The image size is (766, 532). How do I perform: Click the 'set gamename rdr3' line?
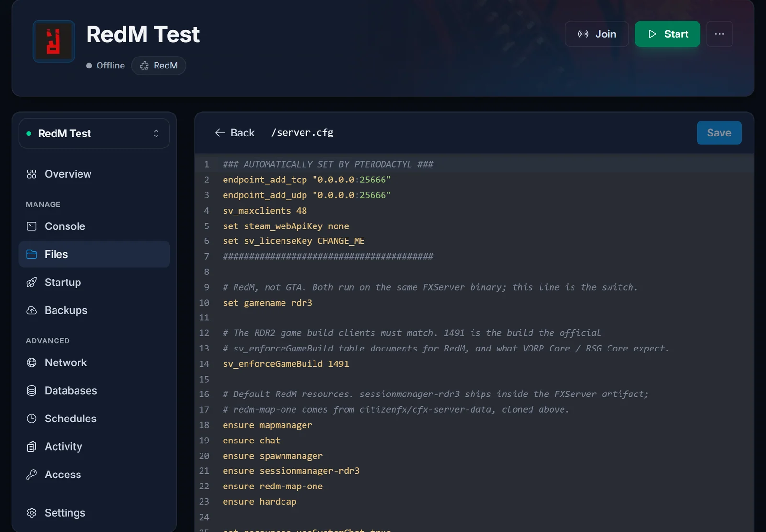pyautogui.click(x=267, y=303)
